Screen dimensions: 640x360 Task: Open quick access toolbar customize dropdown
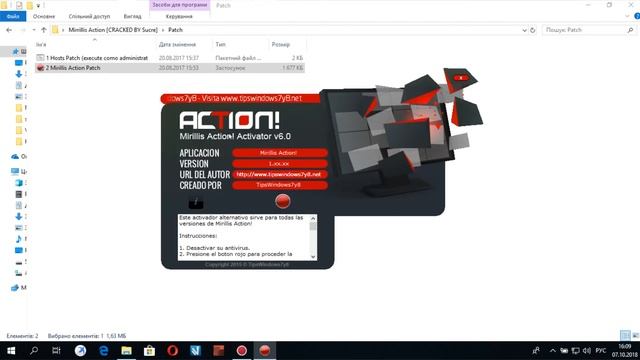(x=38, y=5)
